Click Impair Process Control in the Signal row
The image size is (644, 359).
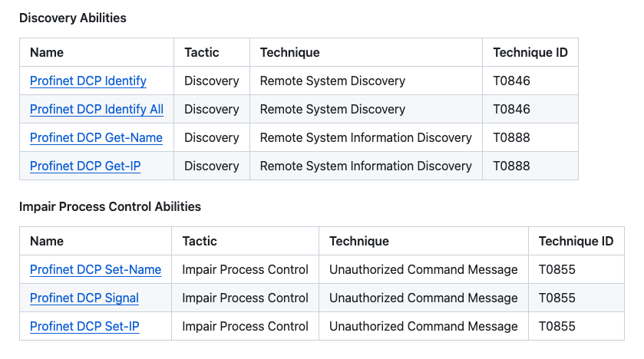[245, 298]
